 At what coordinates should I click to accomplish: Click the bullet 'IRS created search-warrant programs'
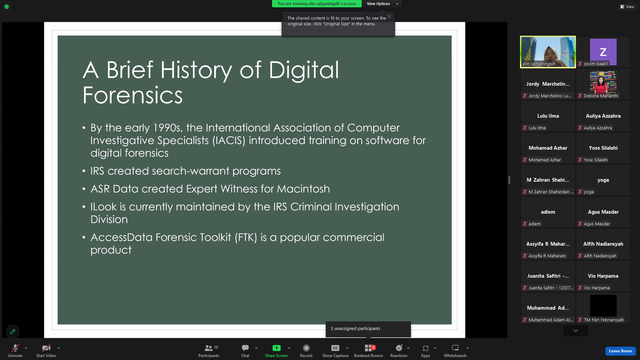click(185, 171)
